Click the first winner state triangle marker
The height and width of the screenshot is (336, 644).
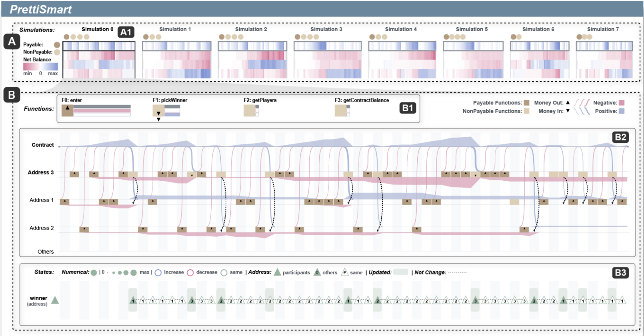133,300
